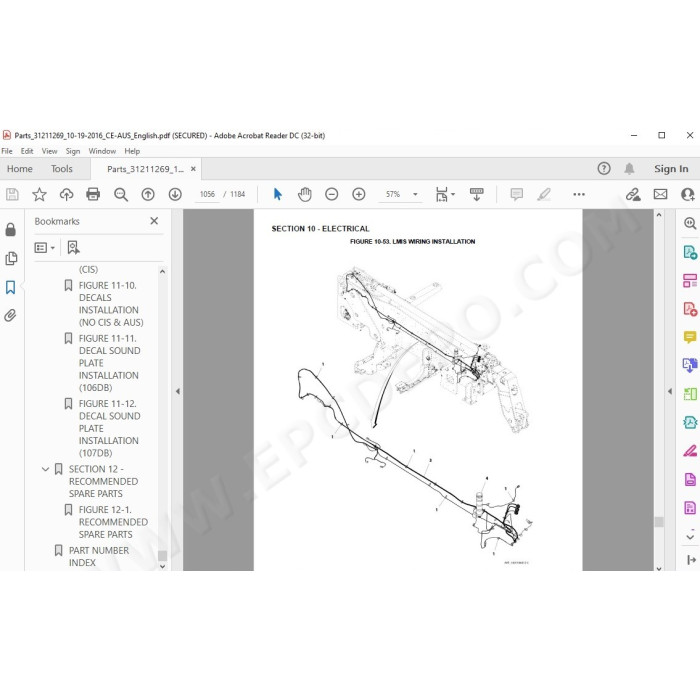Select the highlight text tool
This screenshot has height=700, width=700.
[x=544, y=194]
